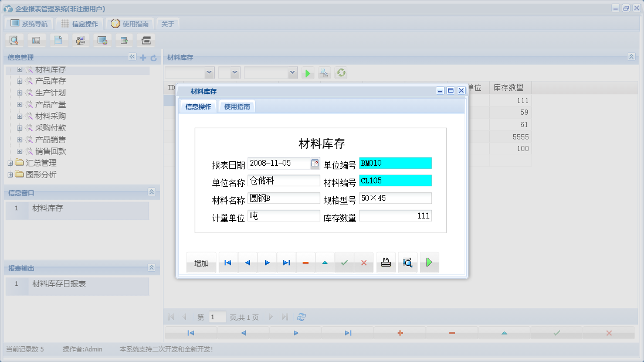Delete the current record with the minus icon
The height and width of the screenshot is (362, 644).
click(x=305, y=262)
